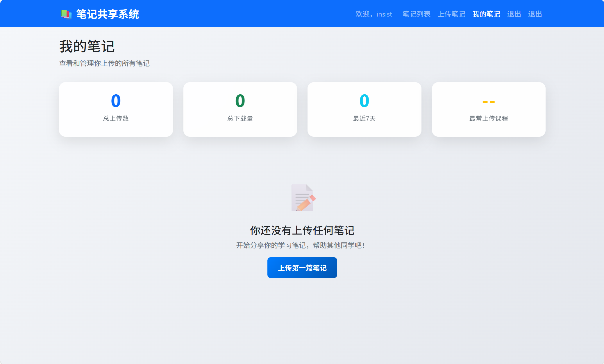This screenshot has height=364, width=604.
Task: Click the 欢迎，insist greeting text
Action: [374, 14]
